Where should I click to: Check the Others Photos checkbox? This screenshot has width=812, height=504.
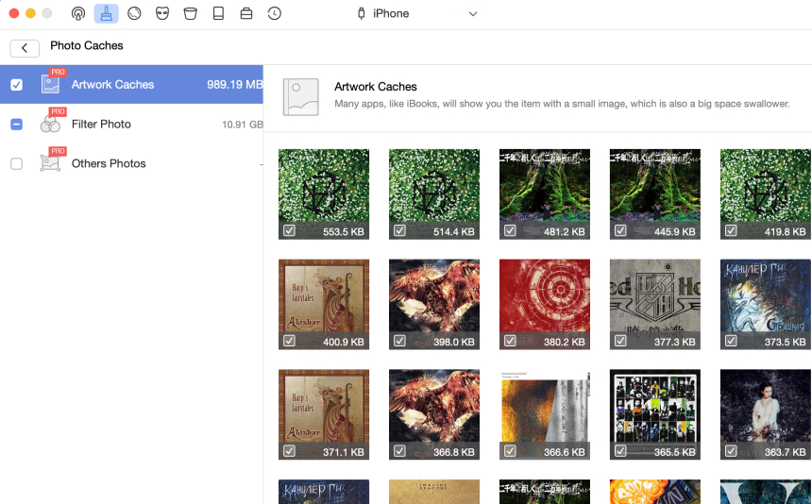click(x=17, y=164)
